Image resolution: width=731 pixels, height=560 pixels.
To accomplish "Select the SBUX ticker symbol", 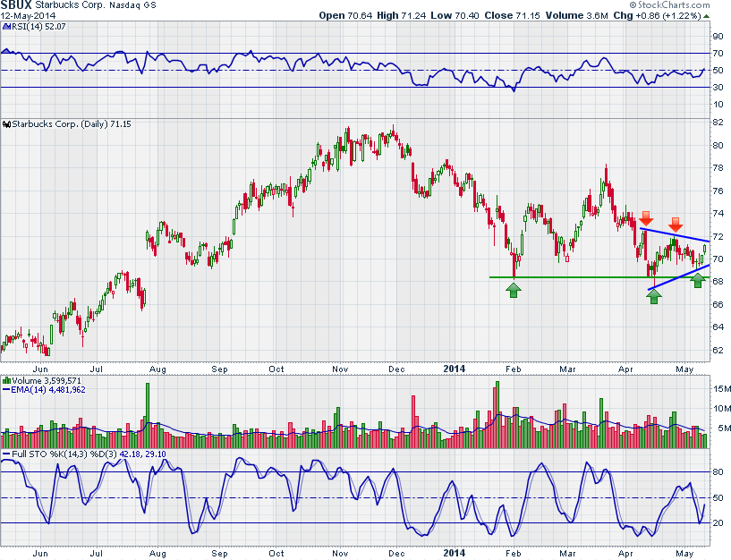I will point(16,5).
